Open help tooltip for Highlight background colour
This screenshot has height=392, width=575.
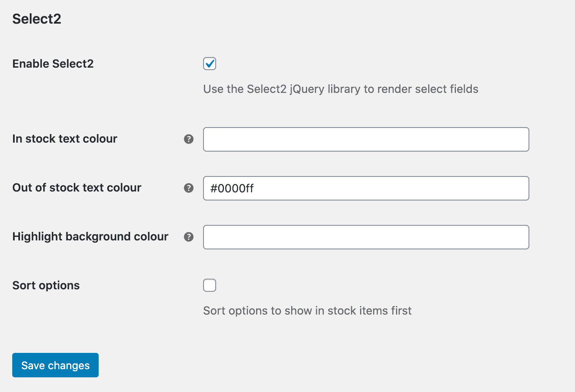coord(188,237)
